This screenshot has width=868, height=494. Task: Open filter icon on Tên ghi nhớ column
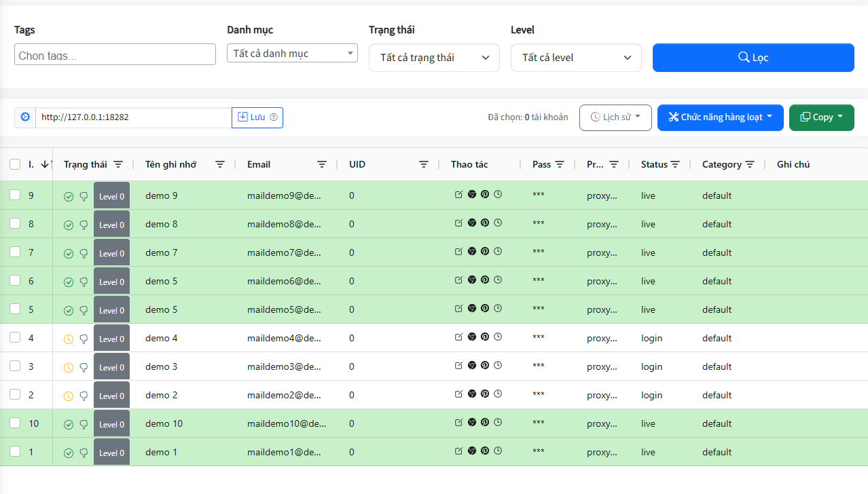220,164
